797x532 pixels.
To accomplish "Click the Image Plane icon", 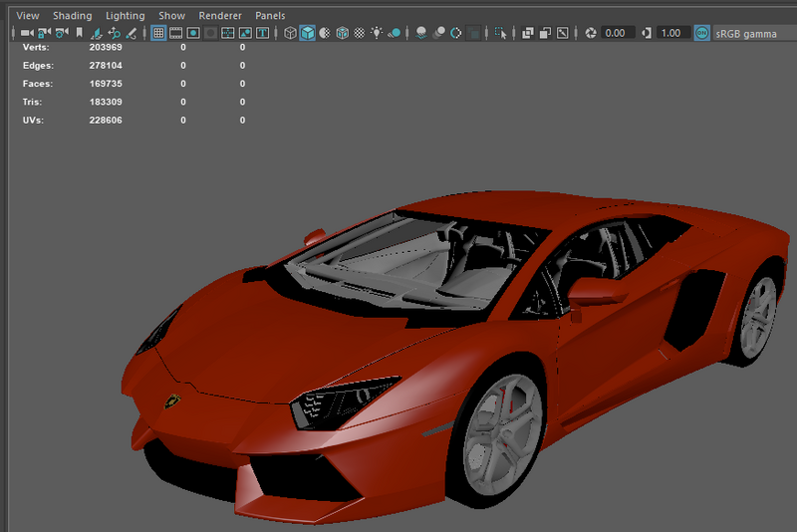I will pyautogui.click(x=96, y=33).
